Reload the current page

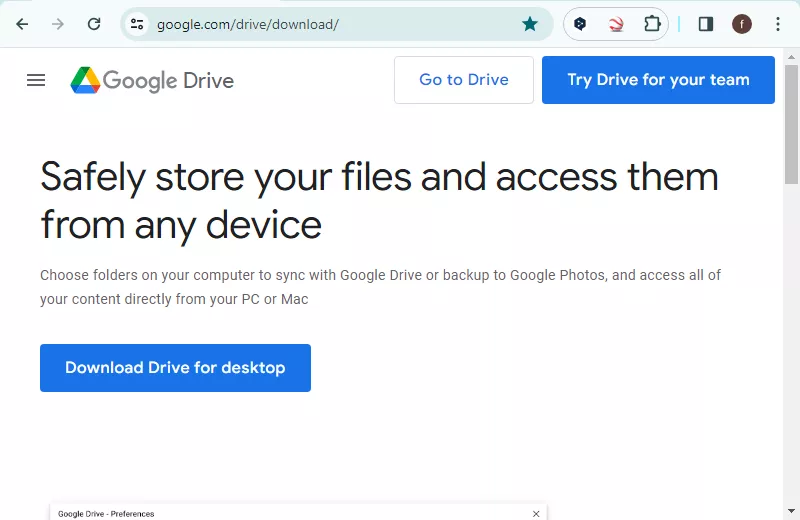(94, 24)
